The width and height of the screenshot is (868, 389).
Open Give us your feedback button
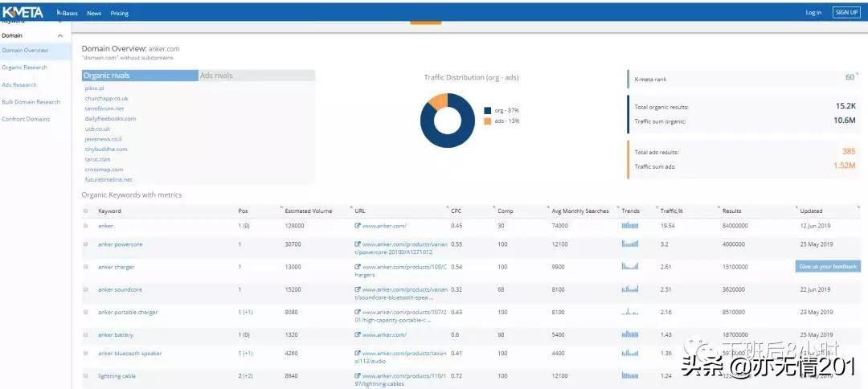click(x=828, y=266)
